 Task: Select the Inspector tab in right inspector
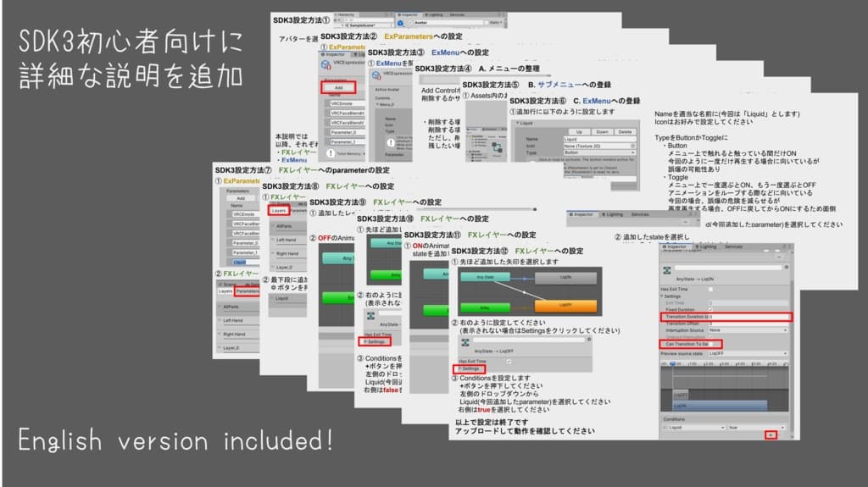674,246
